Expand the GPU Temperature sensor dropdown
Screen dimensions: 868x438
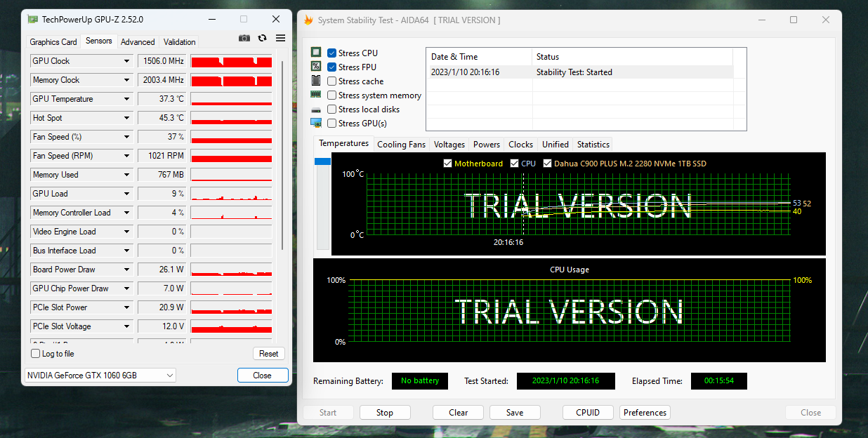[126, 99]
